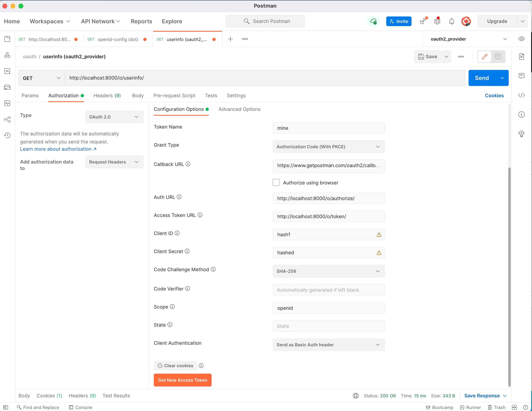Open help question mark icon
532x411 pixels.
[526, 407]
